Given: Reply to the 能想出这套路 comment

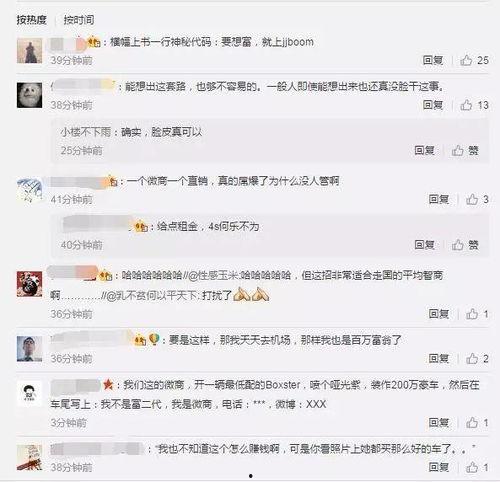Looking at the screenshot, I should 433,105.
